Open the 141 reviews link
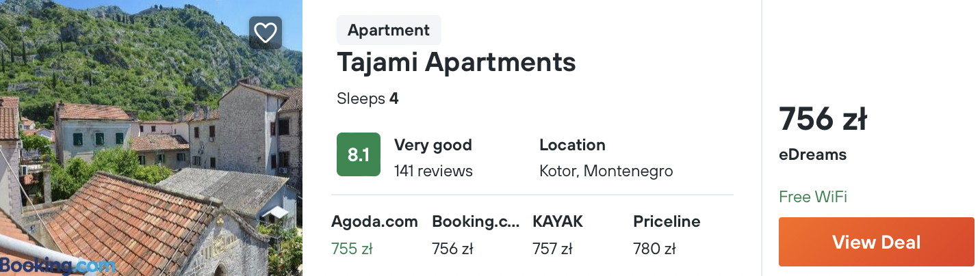The height and width of the screenshot is (276, 980). pos(433,171)
